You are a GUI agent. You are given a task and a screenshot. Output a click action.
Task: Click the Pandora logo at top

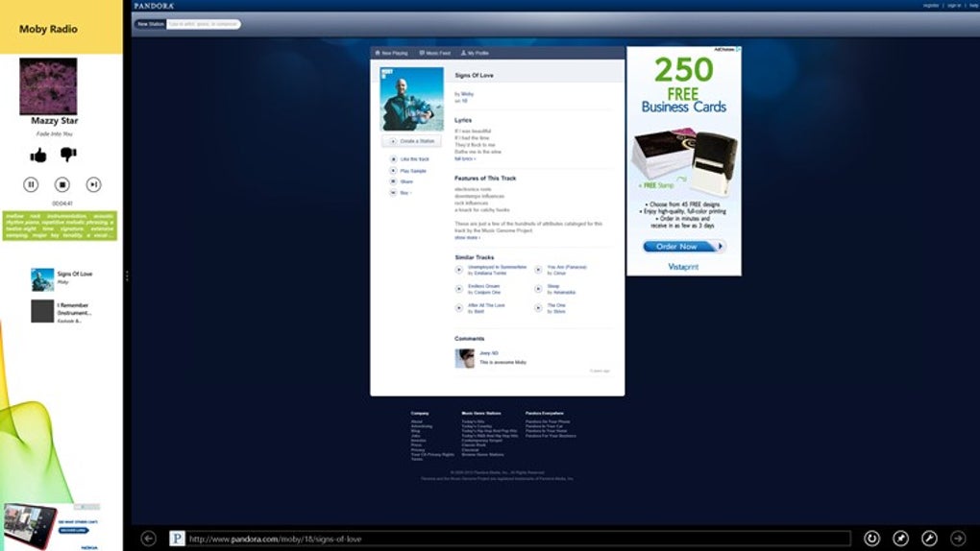click(x=154, y=6)
